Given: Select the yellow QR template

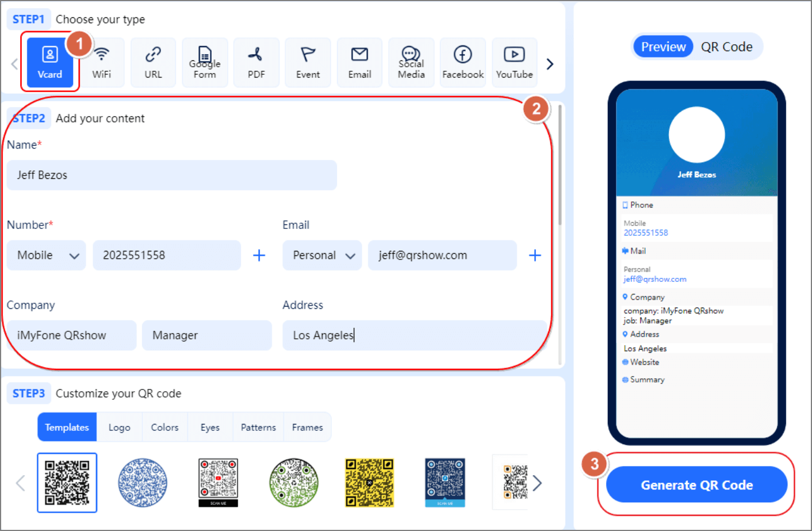Looking at the screenshot, I should pyautogui.click(x=369, y=483).
